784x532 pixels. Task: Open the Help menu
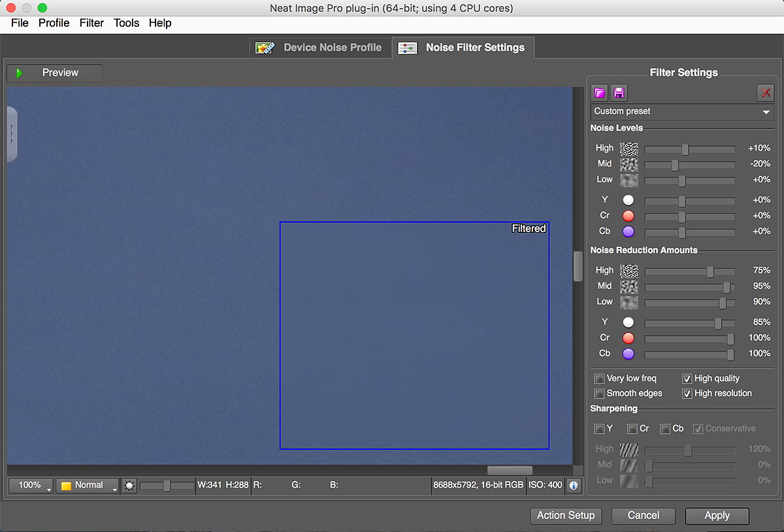click(x=160, y=23)
